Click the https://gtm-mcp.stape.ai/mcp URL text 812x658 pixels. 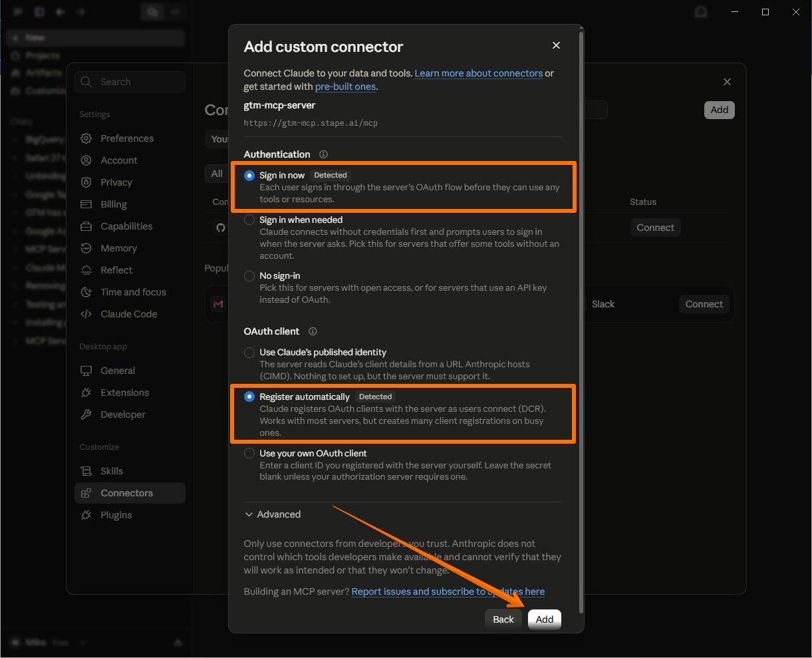(x=311, y=123)
